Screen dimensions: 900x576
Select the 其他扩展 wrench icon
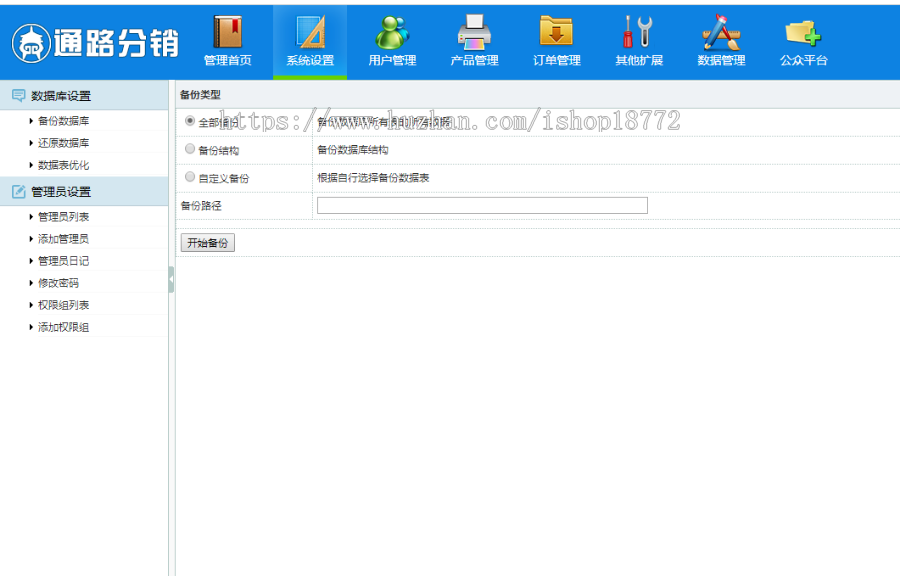pyautogui.click(x=638, y=32)
